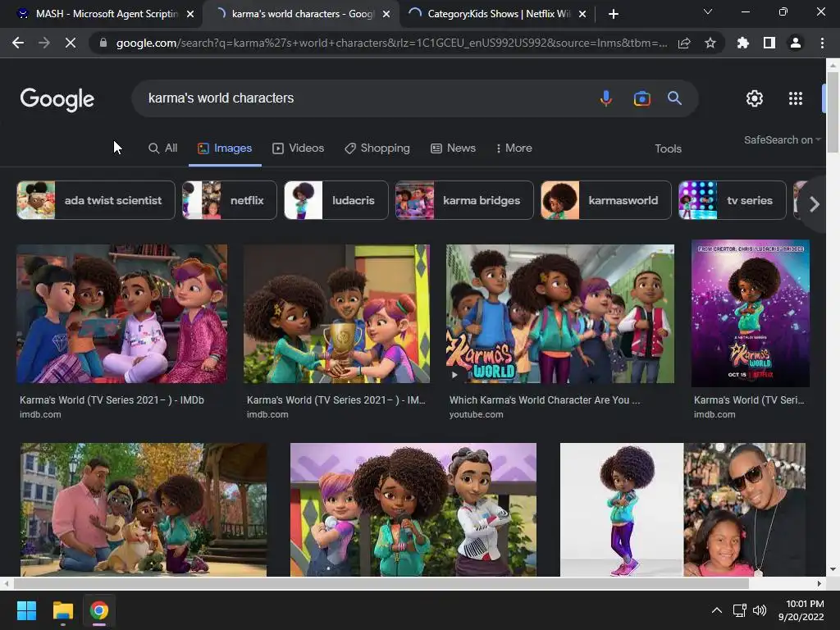Open Which Karma's World Character video thumbnail
This screenshot has height=630, width=840.
point(559,314)
